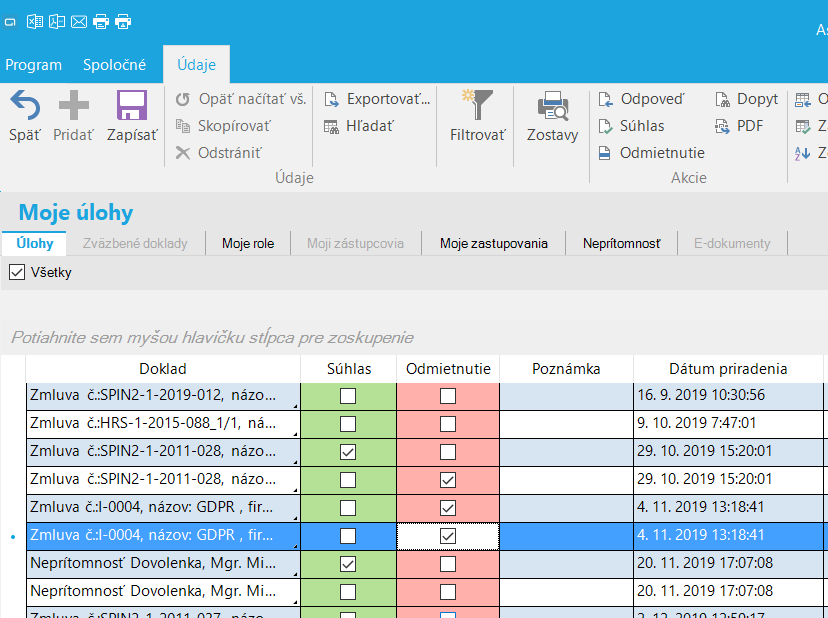828x618 pixels.
Task: Open the Spoločné ribbon tab
Action: pos(115,64)
